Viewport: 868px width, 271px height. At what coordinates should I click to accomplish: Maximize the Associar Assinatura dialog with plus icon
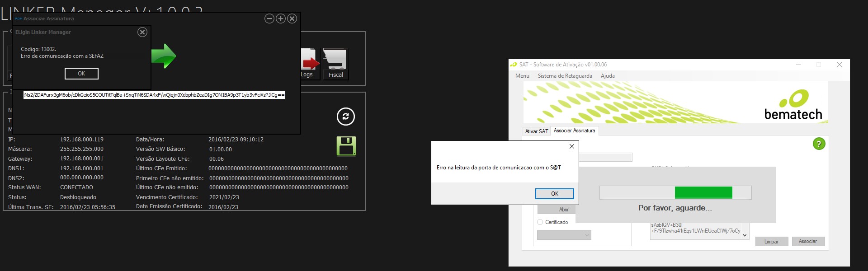point(281,19)
